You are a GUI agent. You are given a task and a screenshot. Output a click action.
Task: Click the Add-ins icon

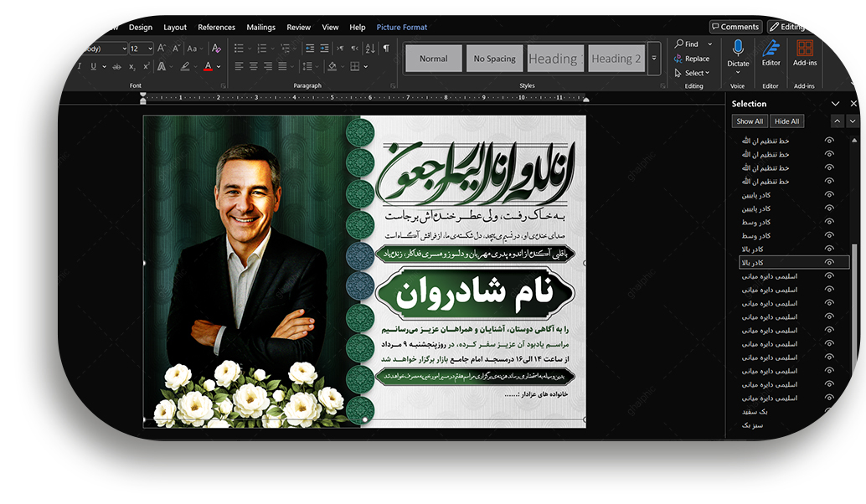(x=804, y=49)
